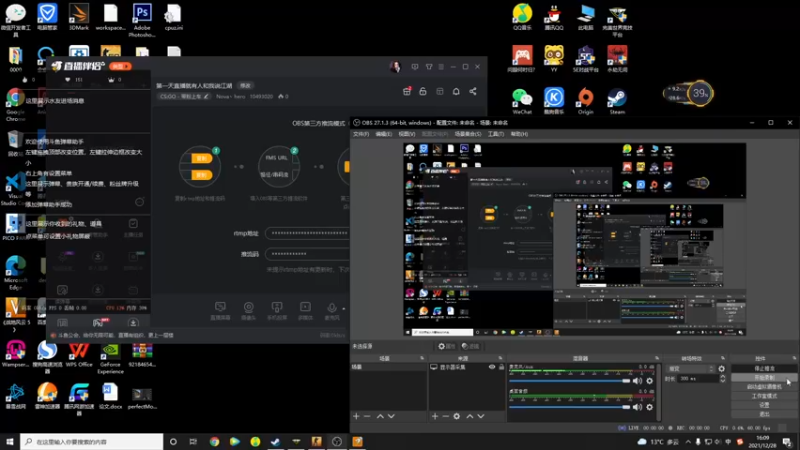The image size is (800, 450).
Task: Open the scene transition type dropdown
Action: click(690, 368)
